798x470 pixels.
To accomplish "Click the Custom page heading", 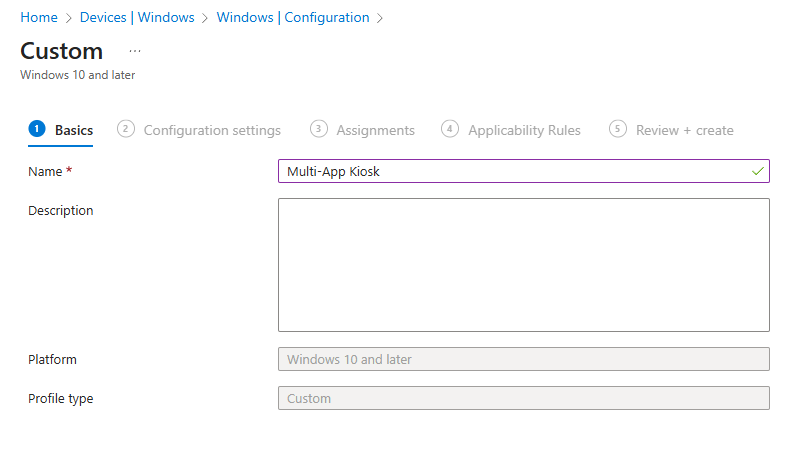I will [x=62, y=51].
